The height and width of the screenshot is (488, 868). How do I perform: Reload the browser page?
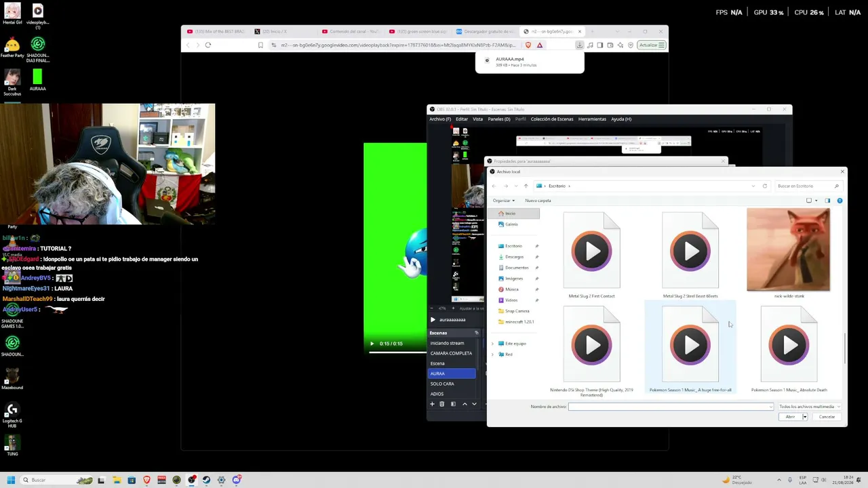(x=208, y=45)
